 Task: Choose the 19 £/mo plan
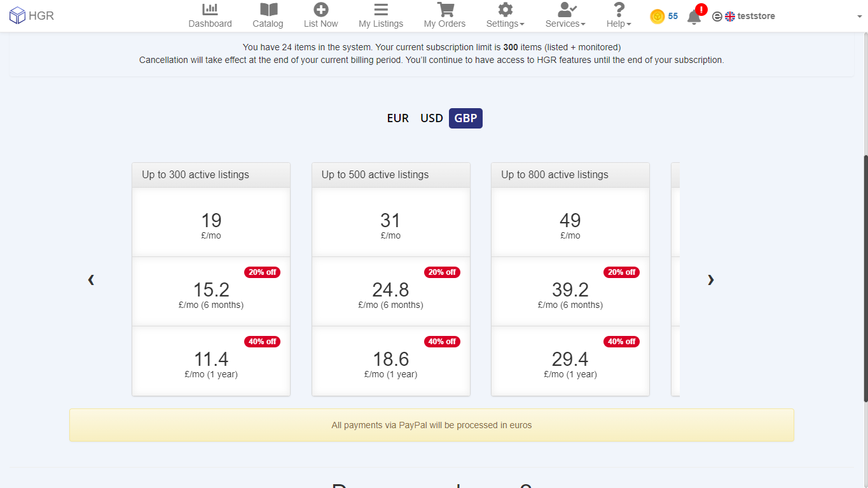(211, 222)
